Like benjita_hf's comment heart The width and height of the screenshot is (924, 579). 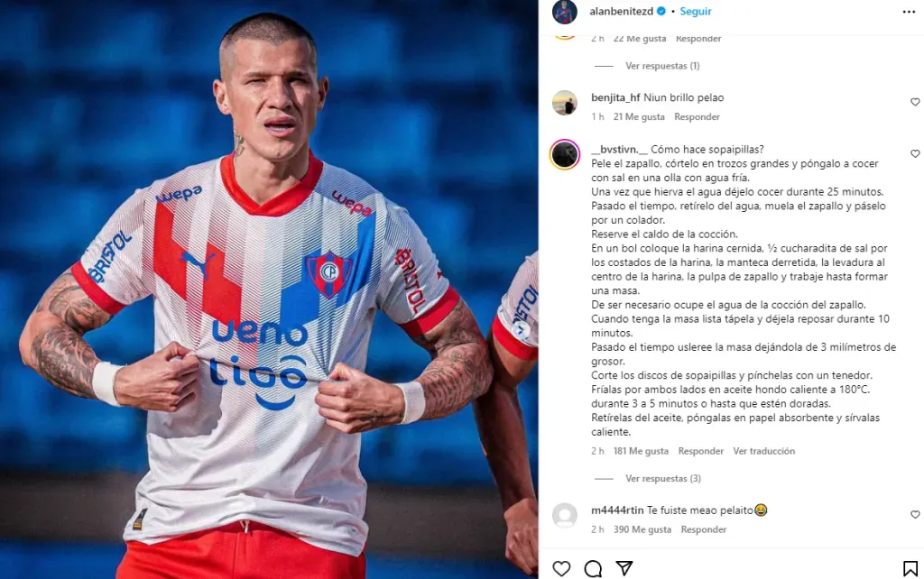tap(915, 102)
